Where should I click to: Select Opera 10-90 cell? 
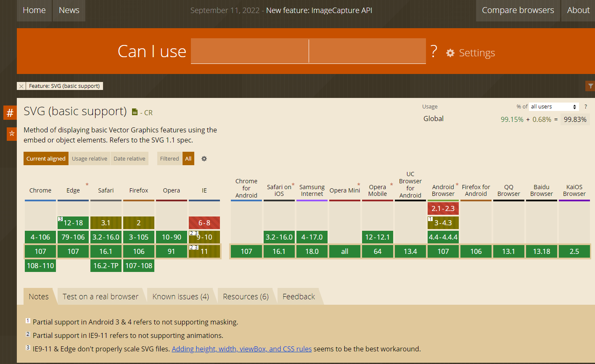coord(172,237)
